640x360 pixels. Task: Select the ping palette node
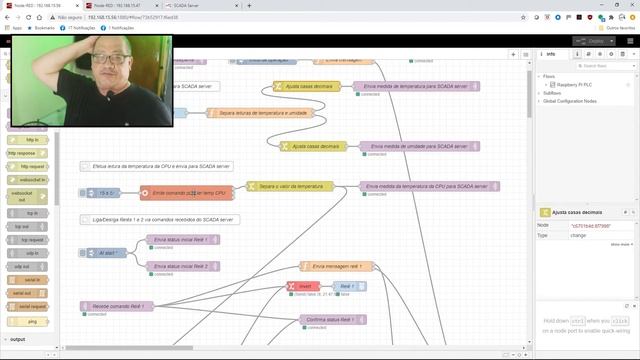[x=27, y=322]
